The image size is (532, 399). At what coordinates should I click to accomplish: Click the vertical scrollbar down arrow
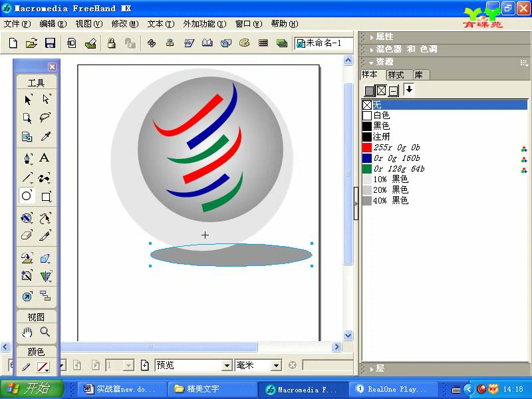(348, 336)
